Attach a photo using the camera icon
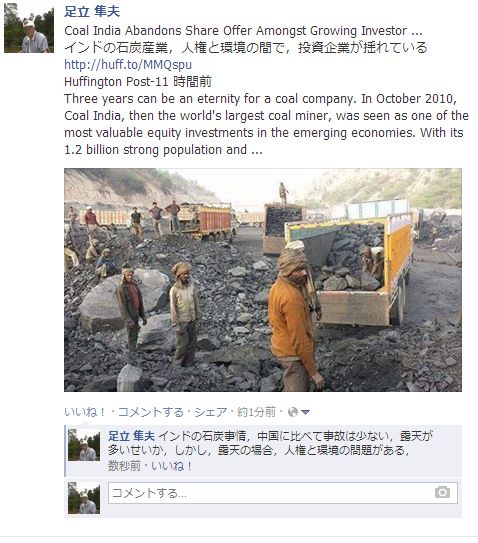 click(442, 492)
